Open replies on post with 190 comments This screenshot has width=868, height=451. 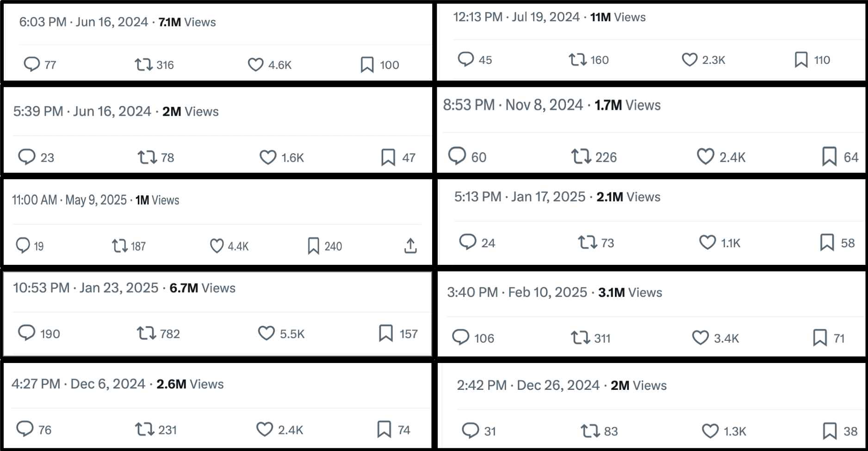coord(26,333)
